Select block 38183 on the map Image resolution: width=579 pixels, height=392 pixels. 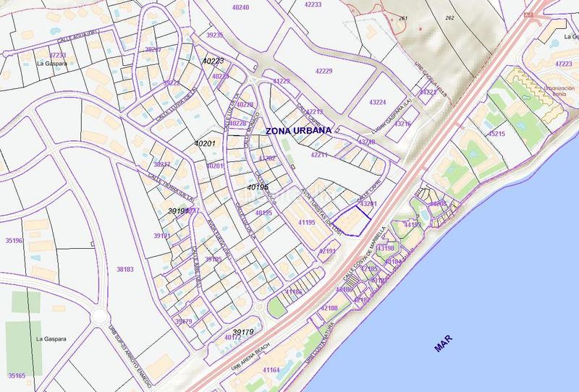(124, 269)
